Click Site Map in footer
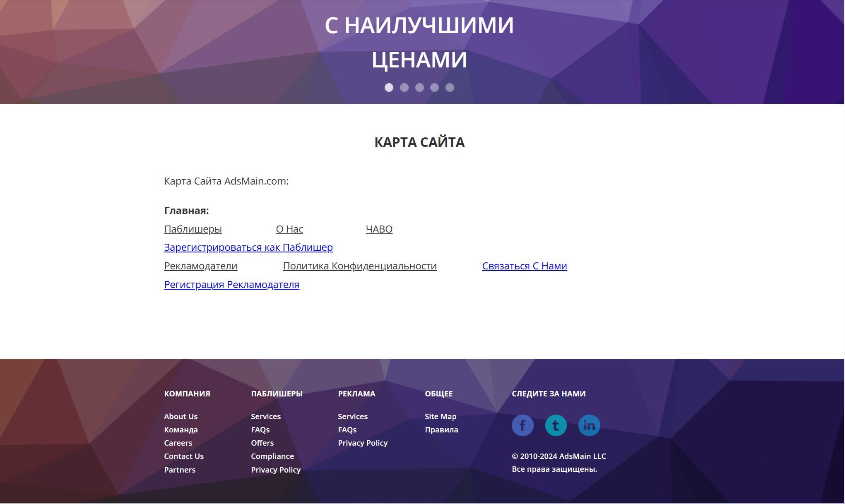Screen dimensions: 845x504 point(441,417)
